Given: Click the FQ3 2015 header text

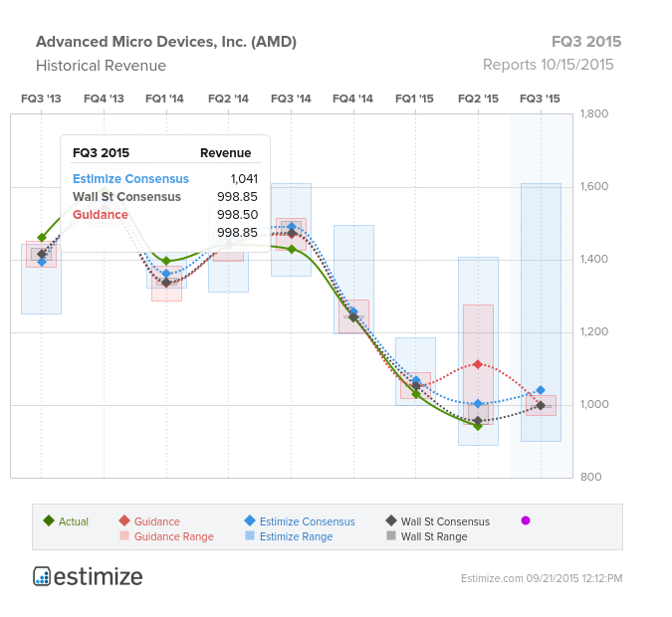Looking at the screenshot, I should 585,42.
